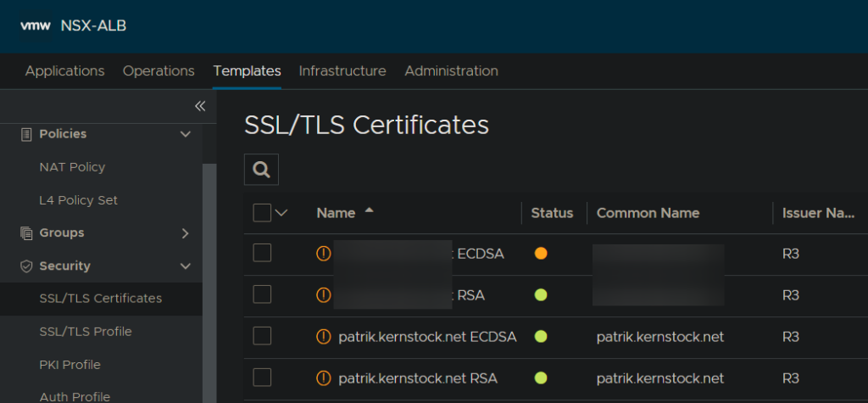
Task: Sort by the Status column header
Action: pyautogui.click(x=552, y=213)
